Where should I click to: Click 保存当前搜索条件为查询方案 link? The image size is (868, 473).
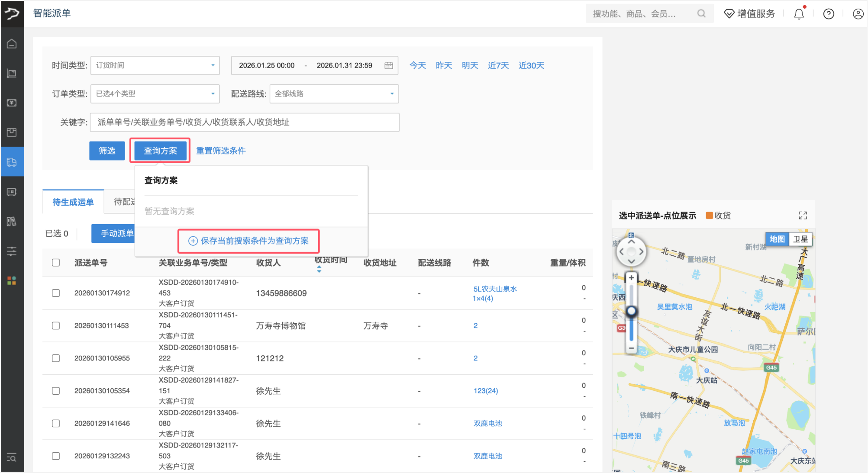(x=249, y=241)
